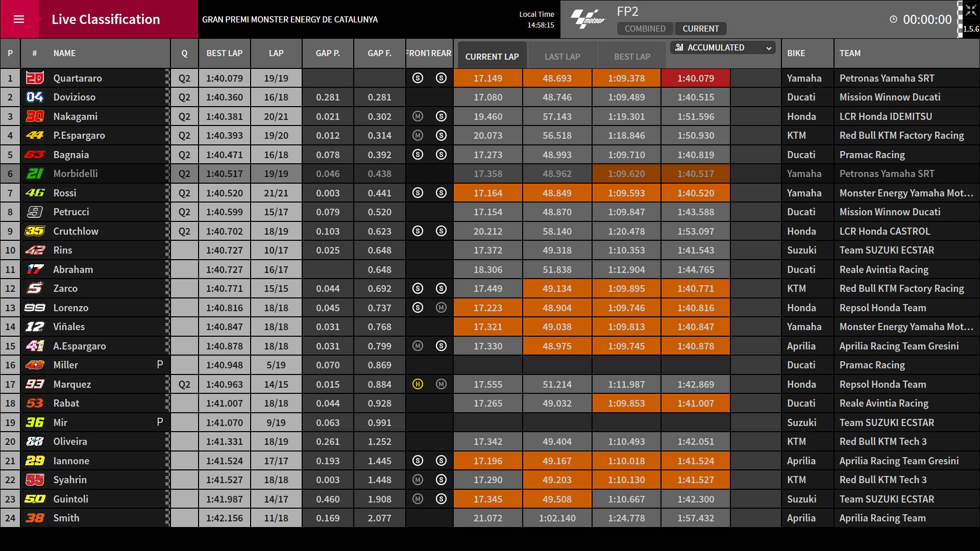Click Miller's number 43 badge
The height and width of the screenshot is (551, 980).
pyautogui.click(x=35, y=365)
